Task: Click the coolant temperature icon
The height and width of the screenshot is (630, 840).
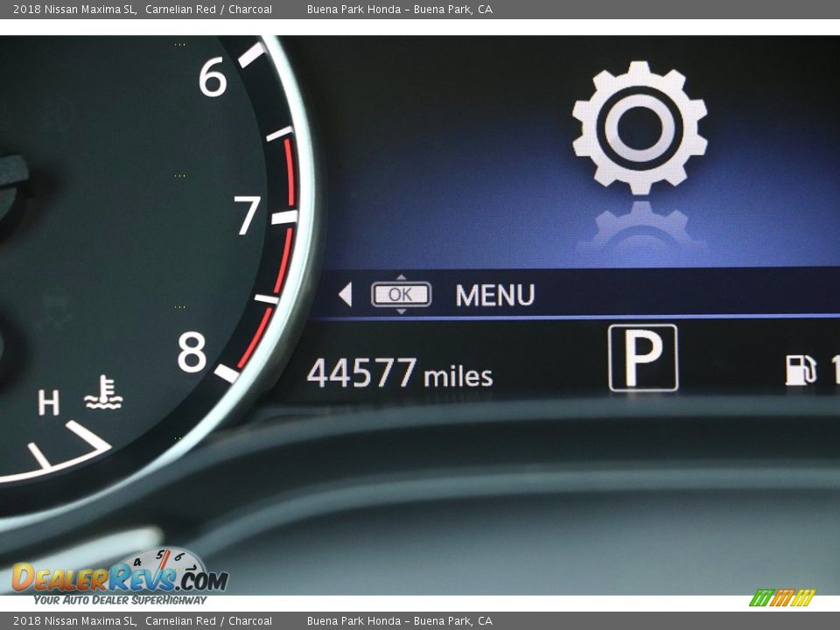Action: [x=103, y=392]
